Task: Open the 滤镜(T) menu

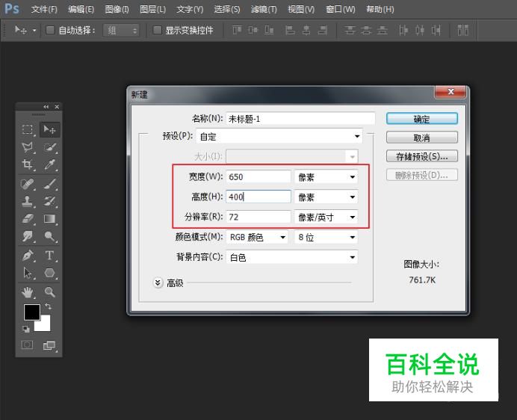Action: [x=264, y=9]
